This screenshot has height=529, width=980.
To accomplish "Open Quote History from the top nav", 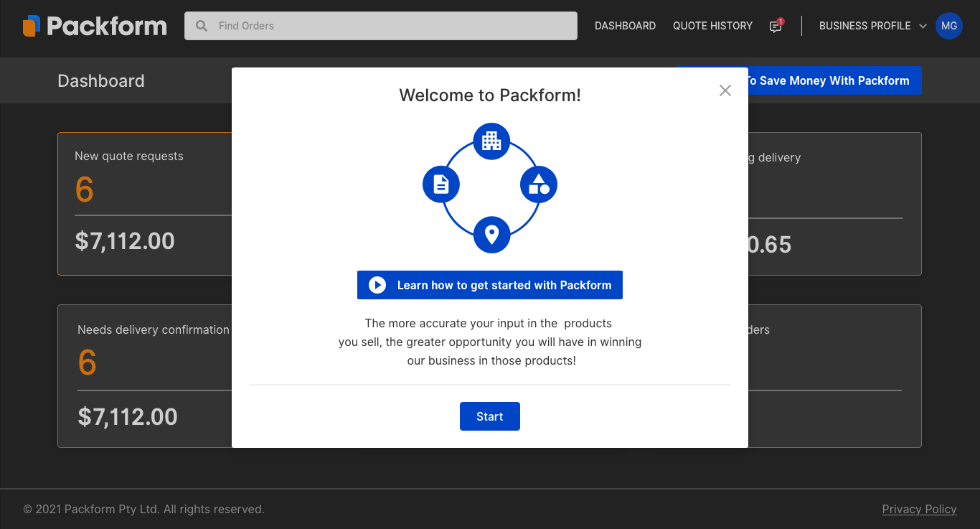I will (x=712, y=26).
